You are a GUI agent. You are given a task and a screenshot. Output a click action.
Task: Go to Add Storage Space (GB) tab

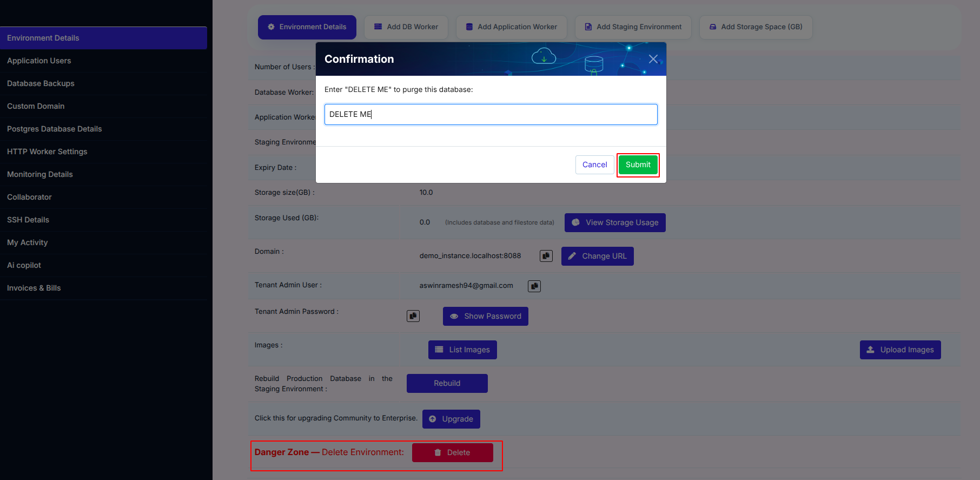click(756, 27)
